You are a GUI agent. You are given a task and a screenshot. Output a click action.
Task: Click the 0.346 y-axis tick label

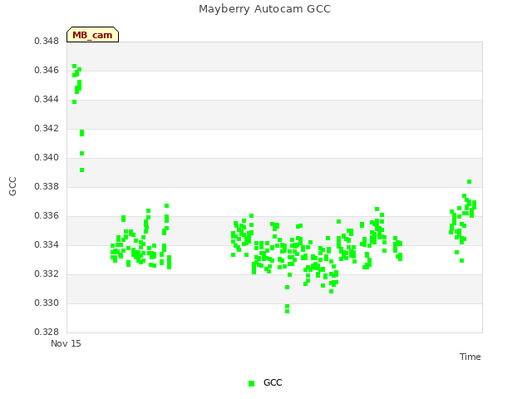coord(47,70)
